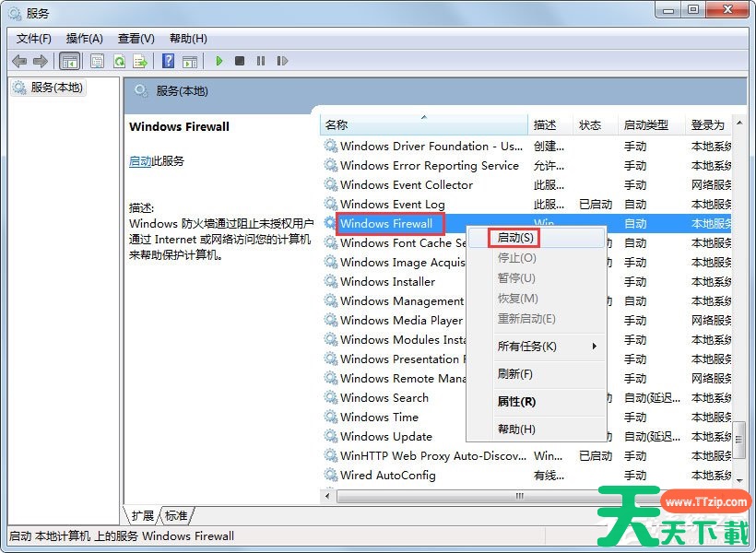The width and height of the screenshot is (756, 553).
Task: Click gear icon beside Wired AutoConfig
Action: click(330, 475)
